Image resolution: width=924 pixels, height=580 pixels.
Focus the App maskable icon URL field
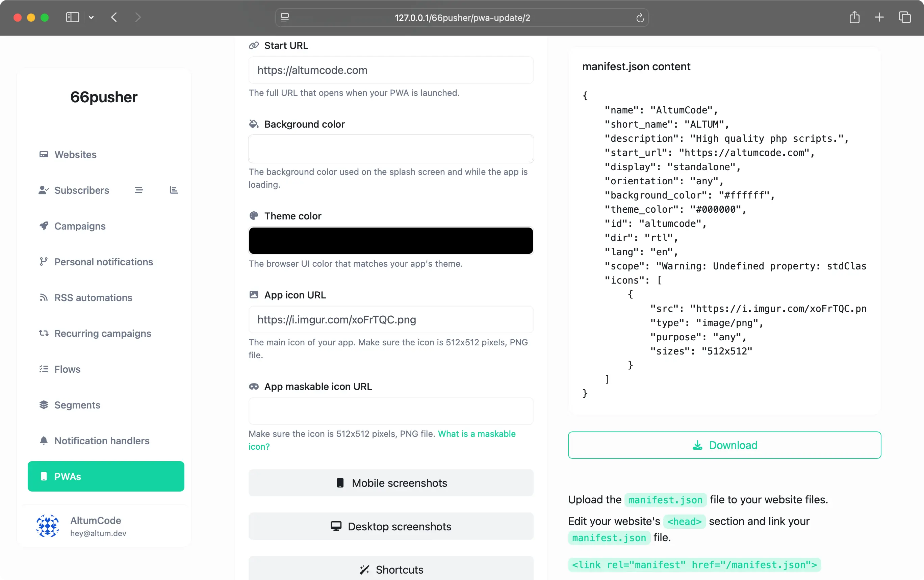tap(391, 411)
